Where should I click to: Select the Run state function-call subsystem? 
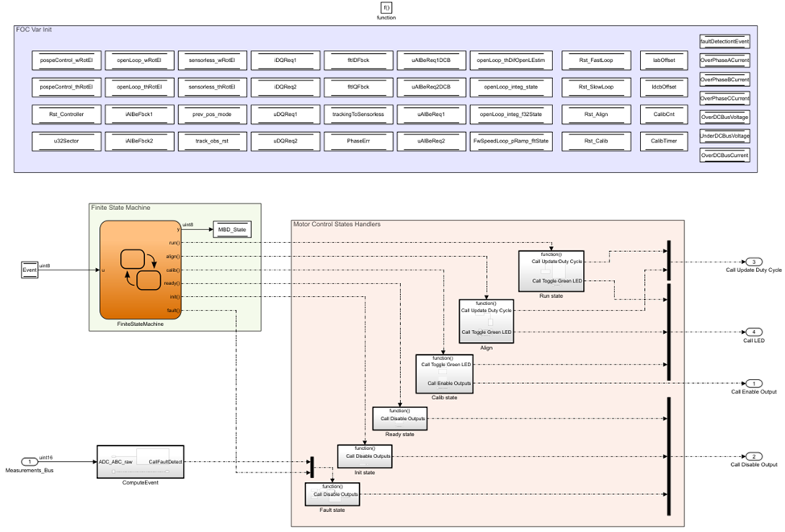[x=552, y=271]
